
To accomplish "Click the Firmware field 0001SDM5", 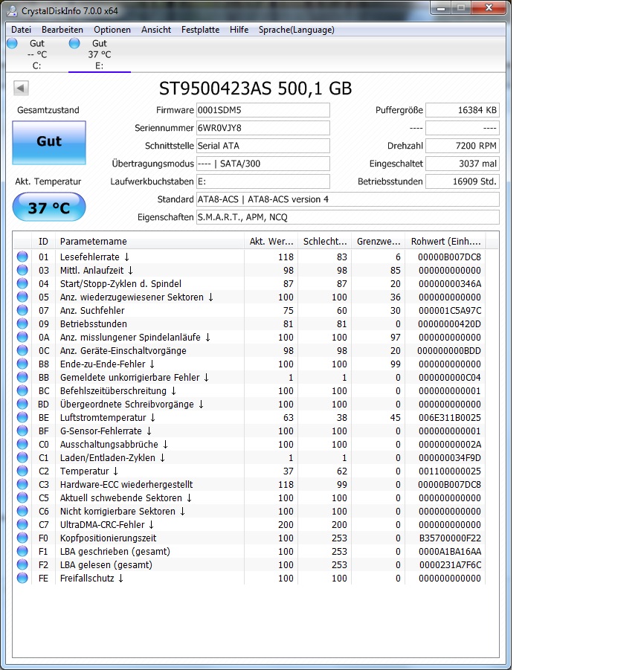I will [263, 110].
